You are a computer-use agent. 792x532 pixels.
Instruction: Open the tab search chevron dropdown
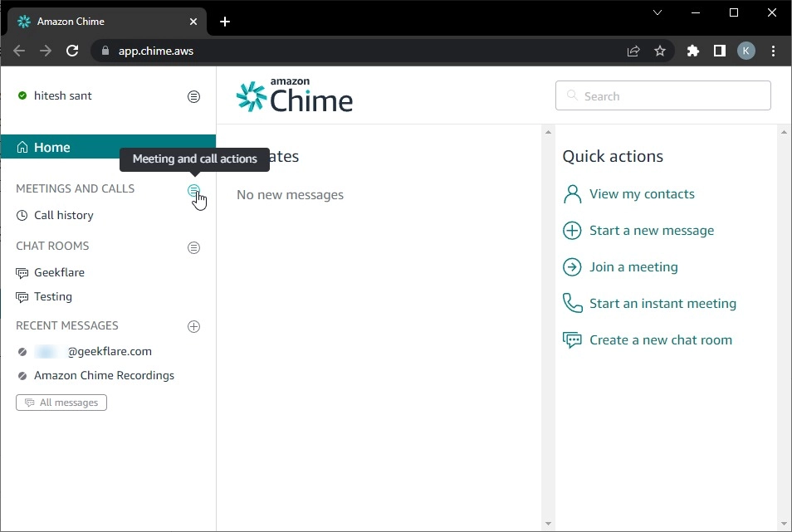658,12
